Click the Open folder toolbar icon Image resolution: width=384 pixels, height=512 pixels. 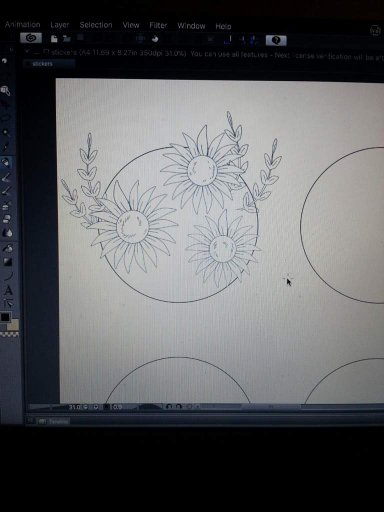pos(67,39)
